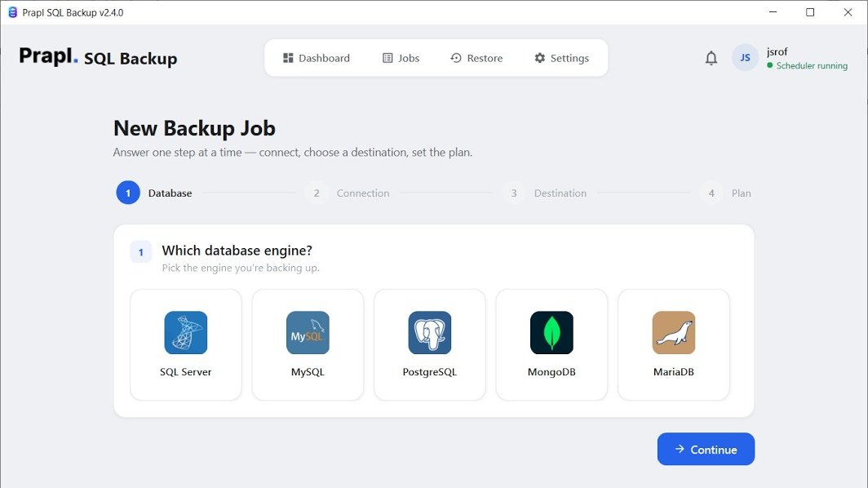Maximize the Prapl SQL Backup window
Image resolution: width=868 pixels, height=488 pixels.
click(810, 12)
